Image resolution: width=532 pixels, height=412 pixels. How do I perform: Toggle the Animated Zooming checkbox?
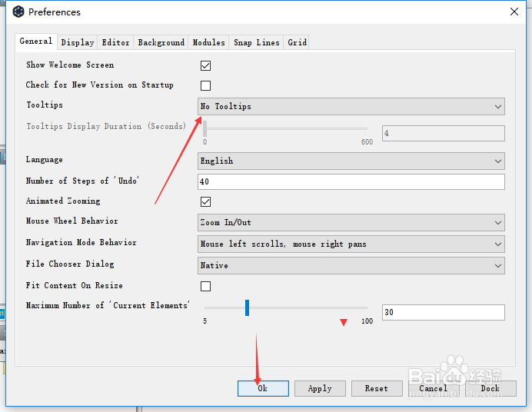click(x=205, y=201)
